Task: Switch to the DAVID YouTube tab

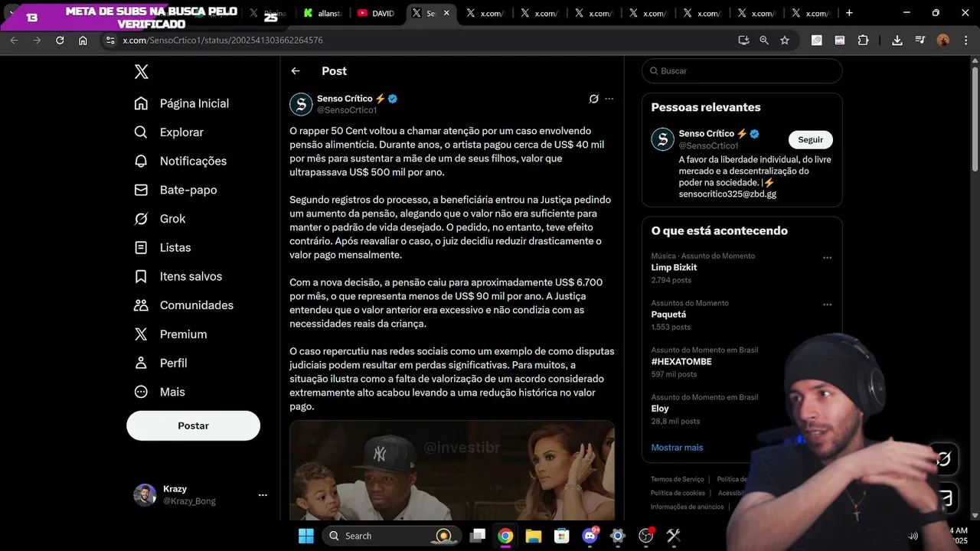Action: pyautogui.click(x=376, y=13)
